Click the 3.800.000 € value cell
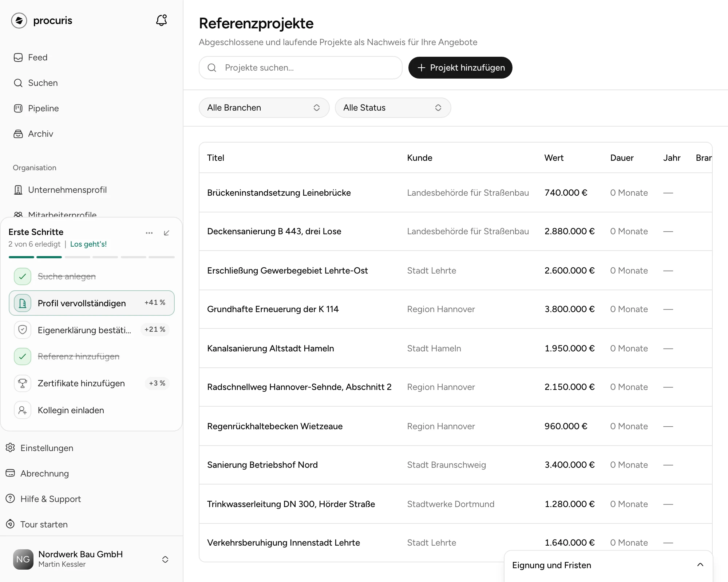The height and width of the screenshot is (582, 728). tap(569, 309)
